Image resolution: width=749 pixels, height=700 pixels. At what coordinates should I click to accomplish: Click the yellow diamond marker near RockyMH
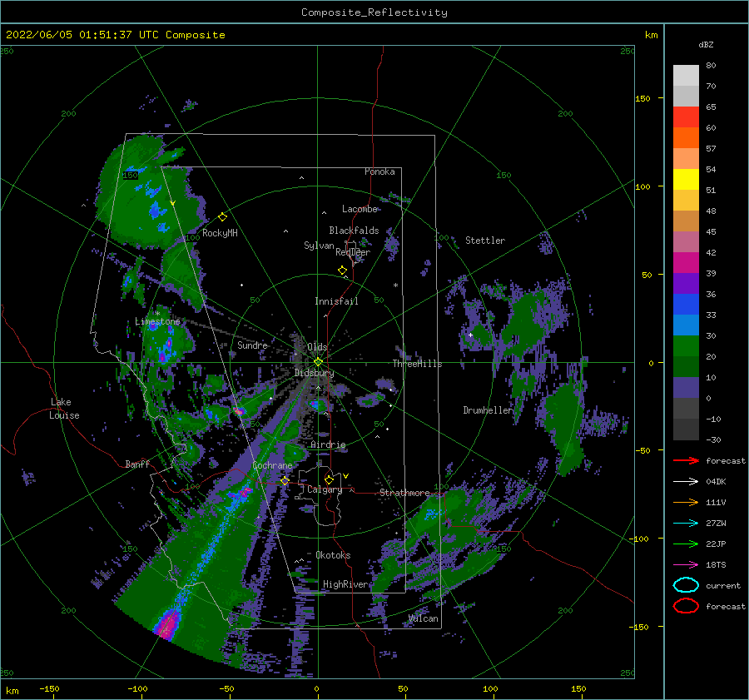(222, 217)
